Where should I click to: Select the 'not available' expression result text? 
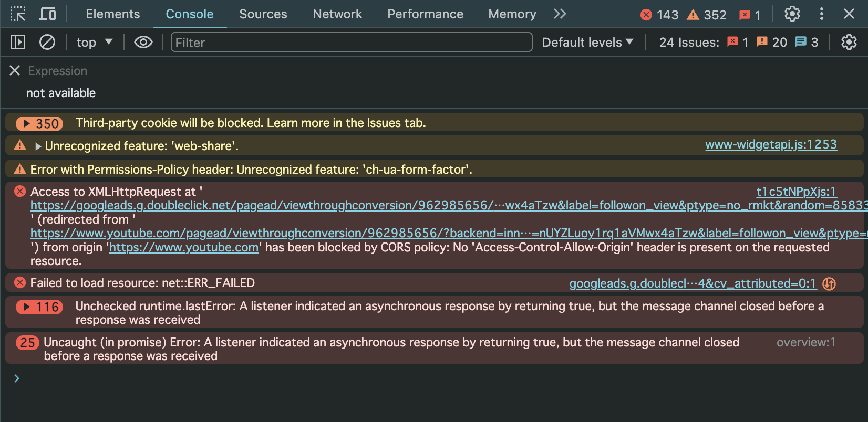click(61, 93)
